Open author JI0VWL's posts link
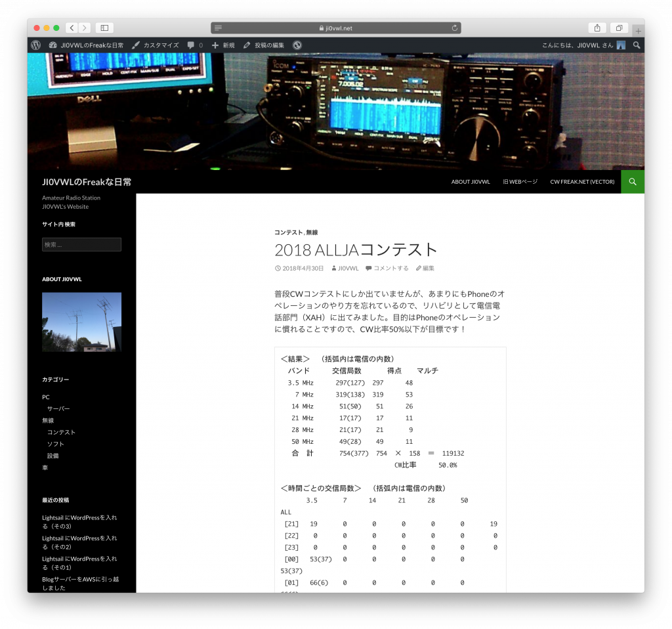 (x=348, y=269)
